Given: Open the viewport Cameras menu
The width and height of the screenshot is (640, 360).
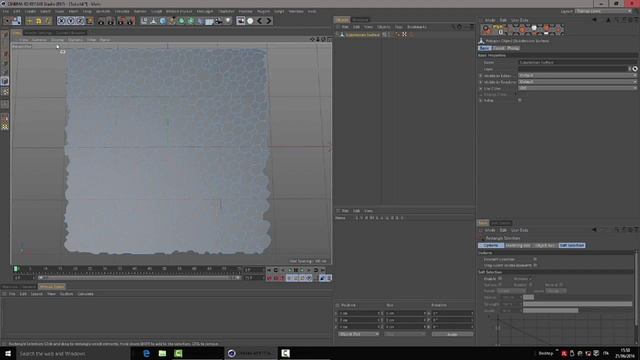Looking at the screenshot, I should 39,40.
